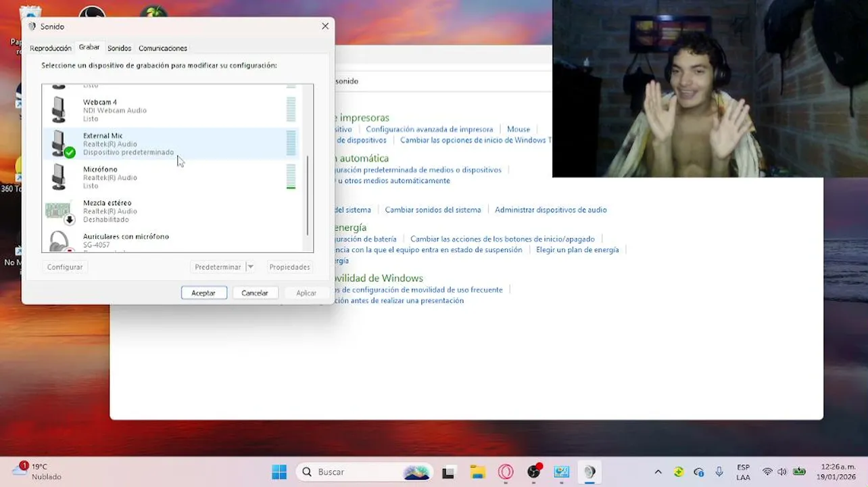Click the recording device list scrollbar
Screen dimensions: 868x487
click(x=308, y=196)
